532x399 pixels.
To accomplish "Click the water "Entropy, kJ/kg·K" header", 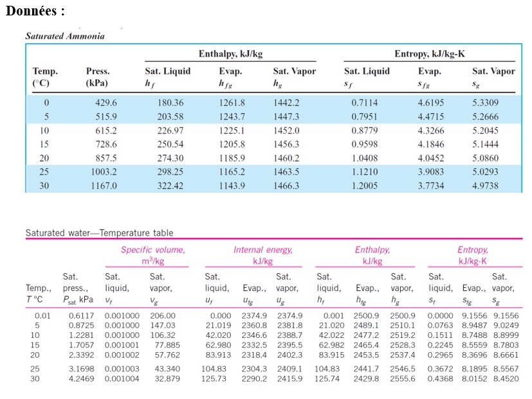I will [x=472, y=254].
